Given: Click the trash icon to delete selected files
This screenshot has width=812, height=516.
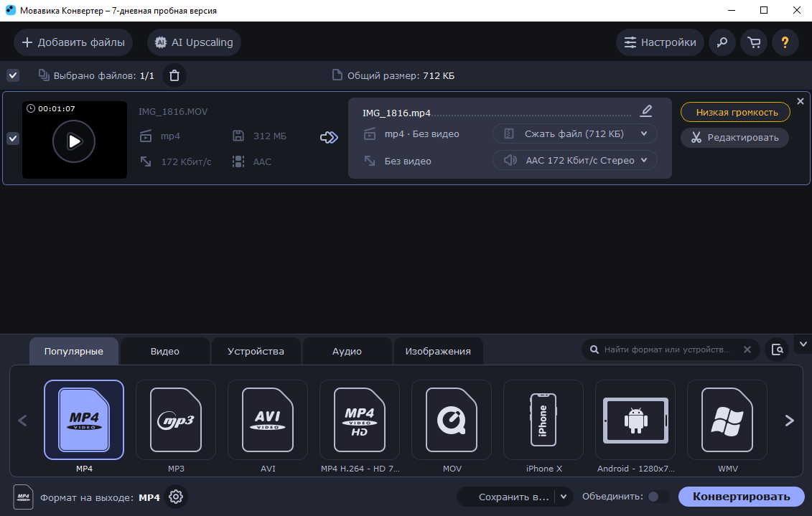Looking at the screenshot, I should [x=174, y=75].
